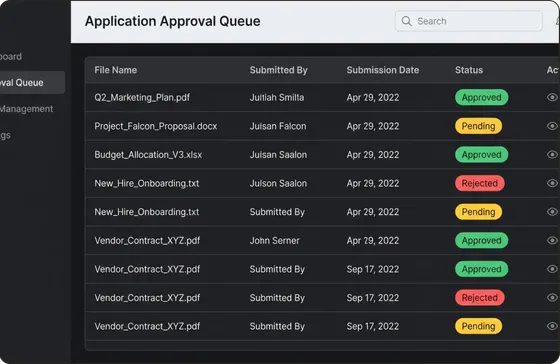Viewport: 560px width, 364px height.
Task: Sort by the Status column header
Action: click(469, 70)
